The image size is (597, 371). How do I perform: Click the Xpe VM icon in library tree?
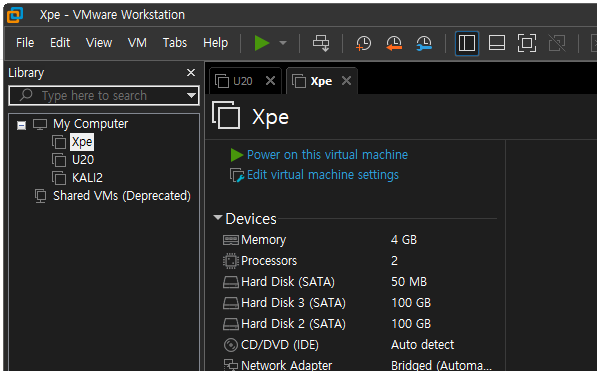59,142
